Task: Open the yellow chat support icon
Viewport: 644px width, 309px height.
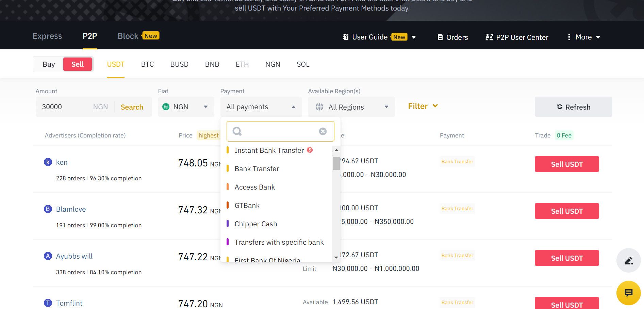Action: 628,293
